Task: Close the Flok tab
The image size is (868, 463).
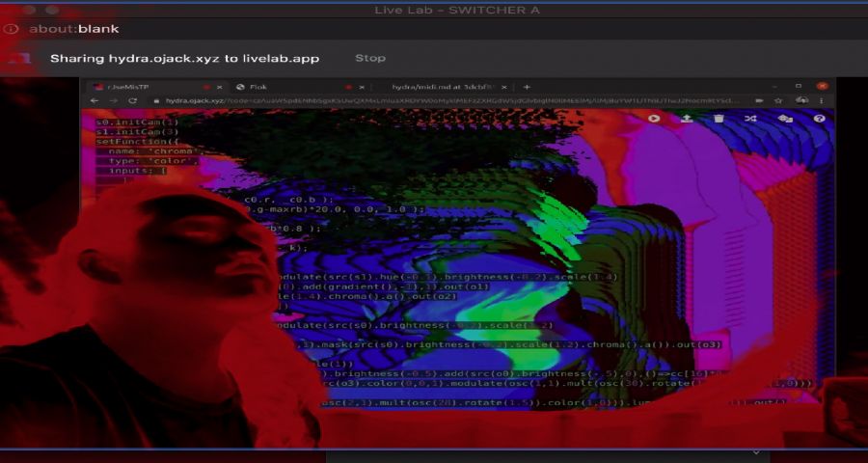Action: (x=362, y=87)
